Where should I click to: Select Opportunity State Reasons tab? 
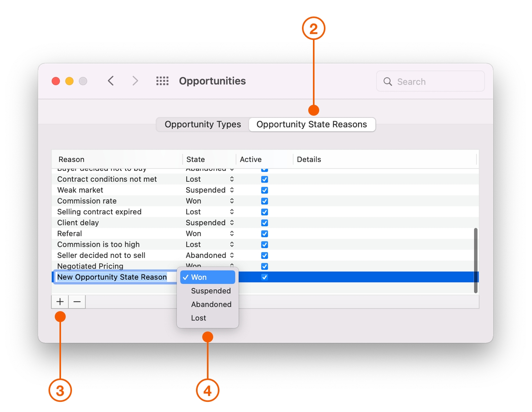(312, 124)
